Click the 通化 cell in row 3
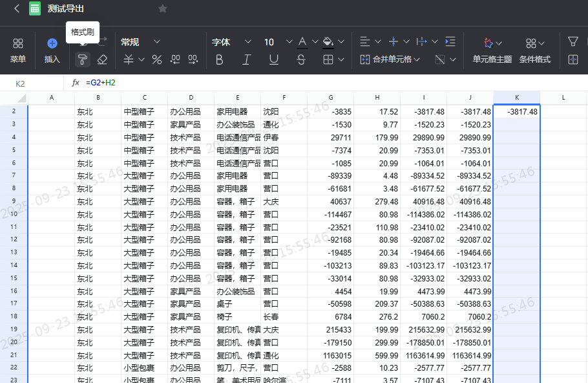588x383 pixels. [x=284, y=124]
